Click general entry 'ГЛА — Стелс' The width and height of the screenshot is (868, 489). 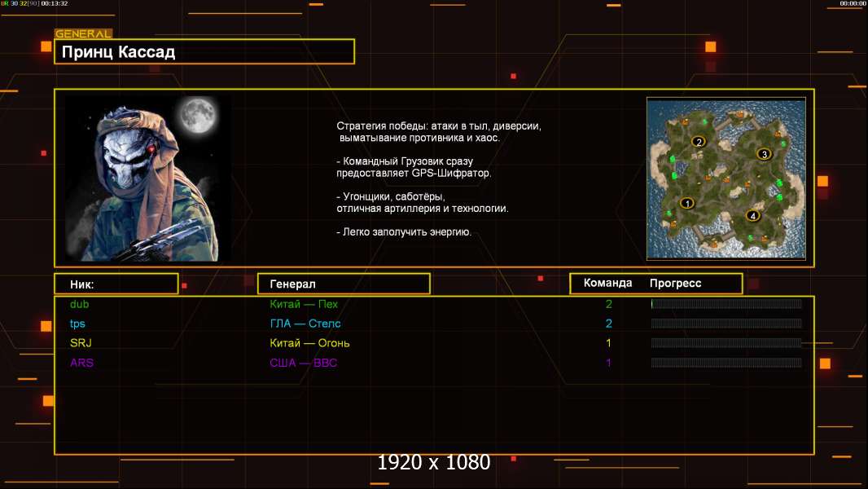305,324
